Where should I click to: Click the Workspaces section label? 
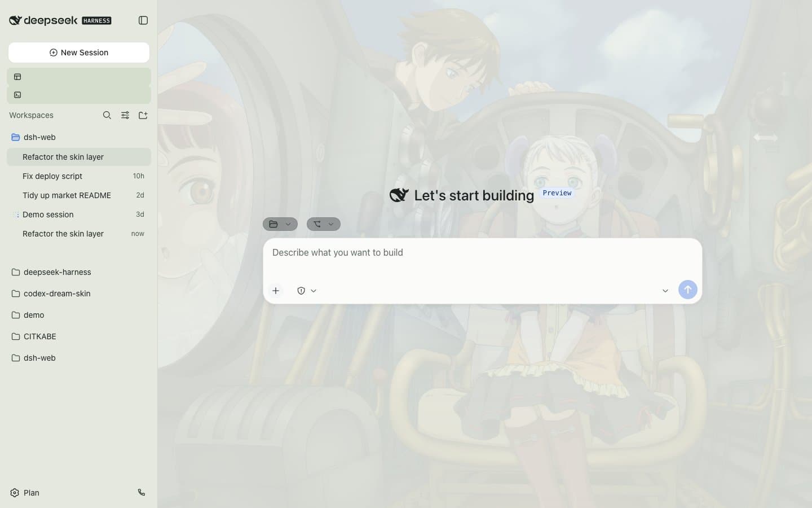coord(31,115)
